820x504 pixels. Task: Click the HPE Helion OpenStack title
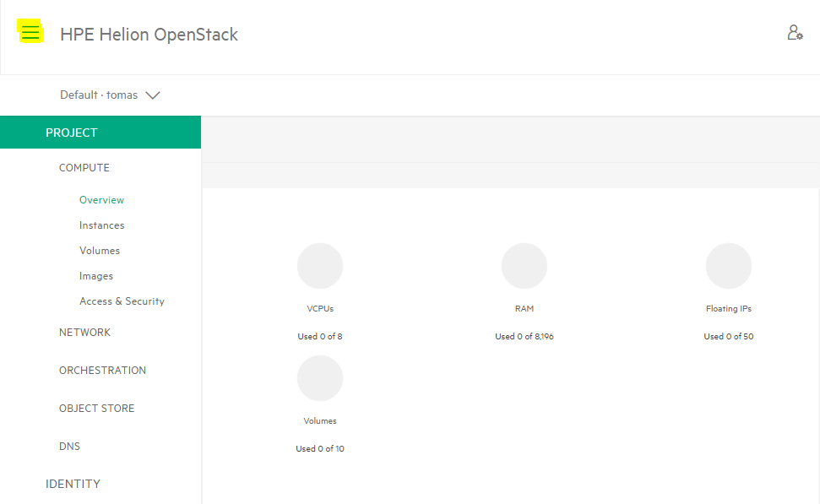pos(149,35)
